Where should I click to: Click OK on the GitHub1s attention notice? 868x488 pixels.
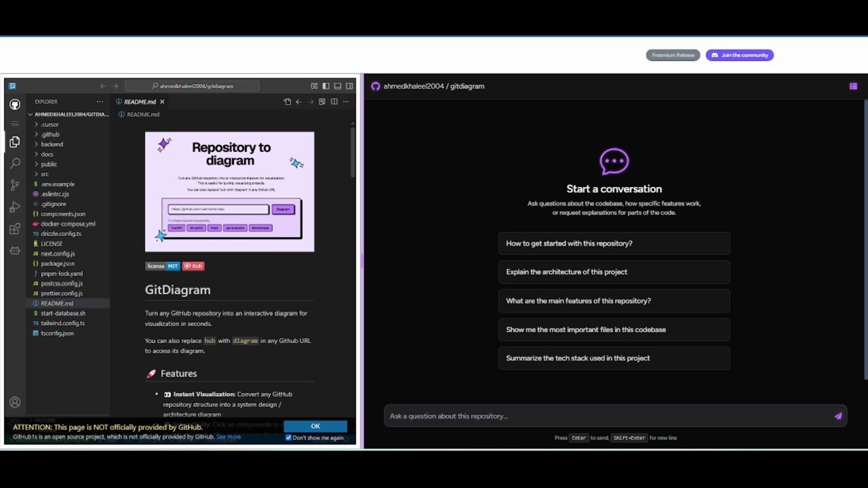(315, 426)
